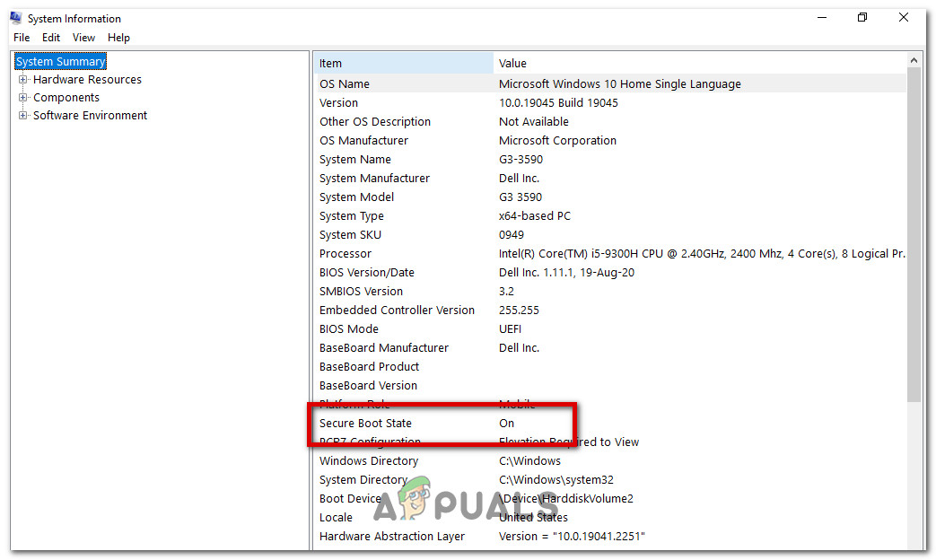Select the OS Manufacturer row
The height and width of the screenshot is (560, 936).
[610, 140]
